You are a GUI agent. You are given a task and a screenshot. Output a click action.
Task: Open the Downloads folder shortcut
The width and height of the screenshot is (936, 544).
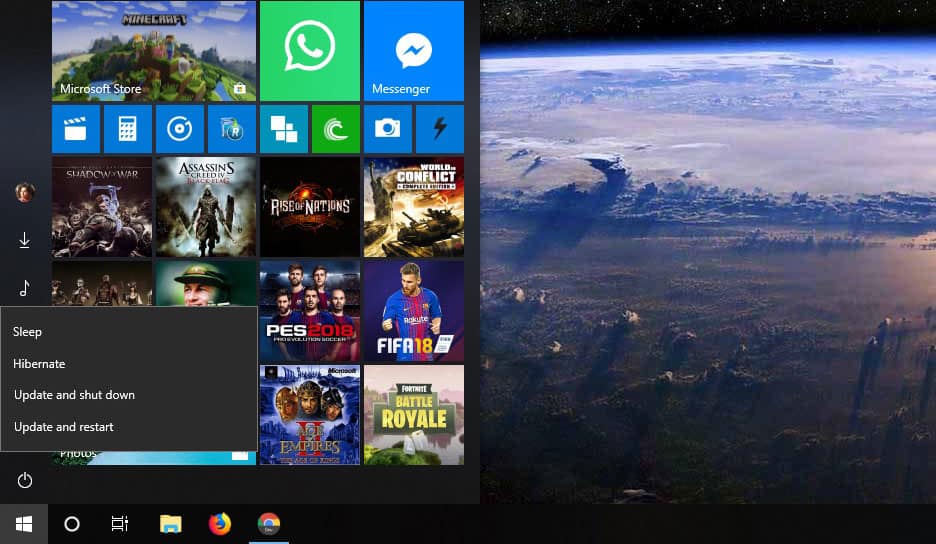click(x=24, y=240)
